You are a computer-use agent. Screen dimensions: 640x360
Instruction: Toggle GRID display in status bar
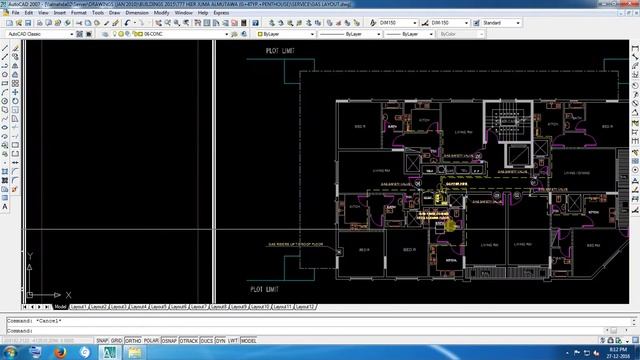tap(117, 340)
